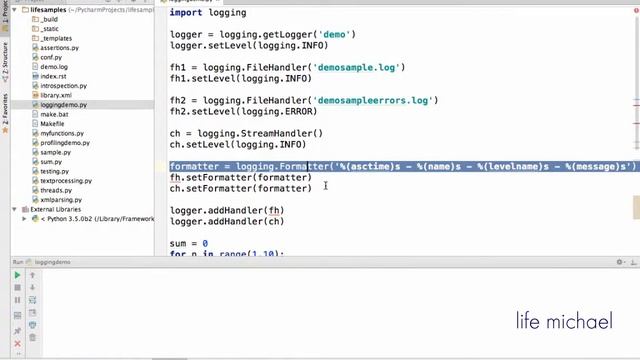Open the Run panel settings gear

pos(620,262)
